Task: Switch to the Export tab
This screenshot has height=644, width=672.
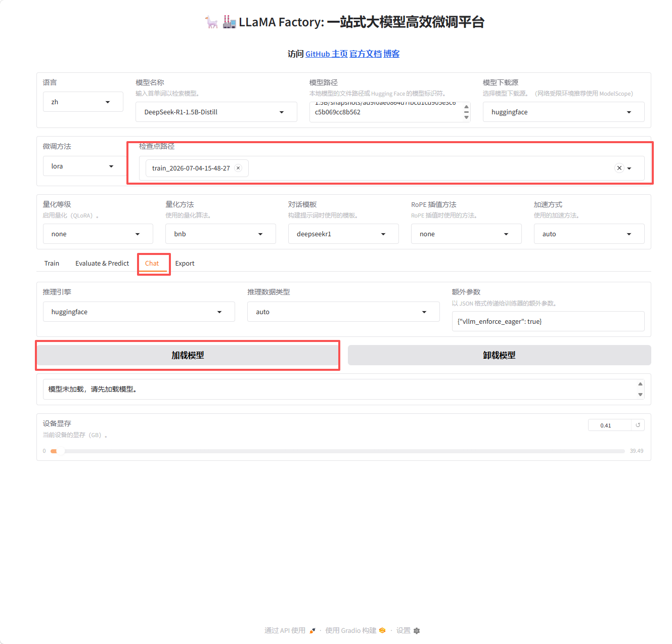Action: point(185,263)
